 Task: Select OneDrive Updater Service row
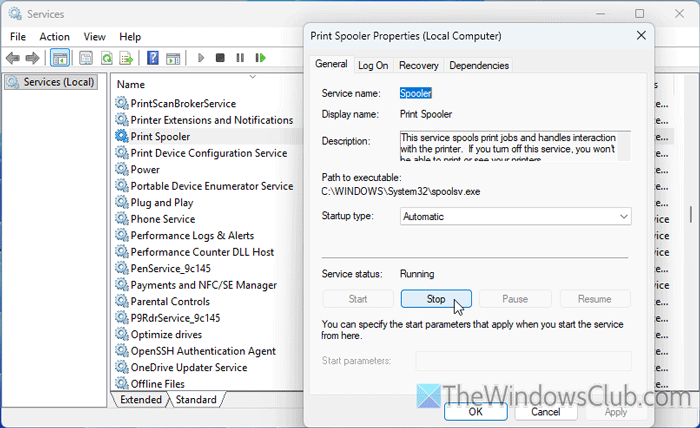pyautogui.click(x=188, y=368)
